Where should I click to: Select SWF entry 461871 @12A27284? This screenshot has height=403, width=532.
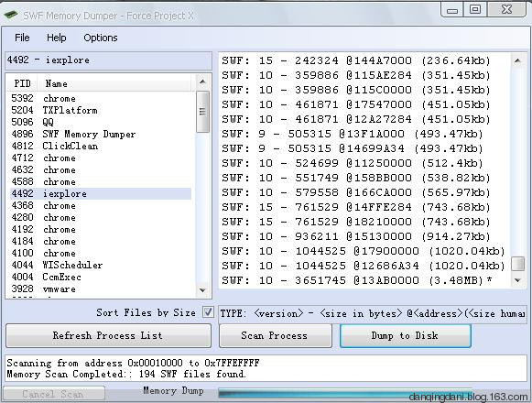[x=356, y=119]
